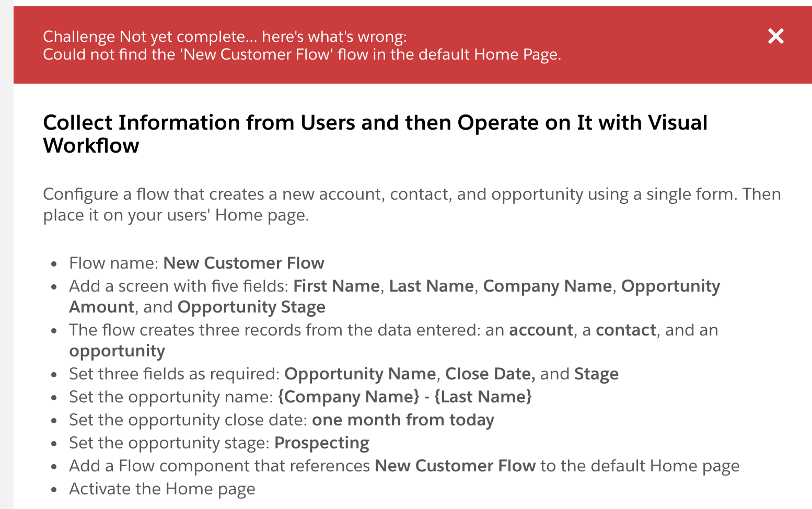
Task: Dismiss the red error banner with X
Action: click(776, 36)
